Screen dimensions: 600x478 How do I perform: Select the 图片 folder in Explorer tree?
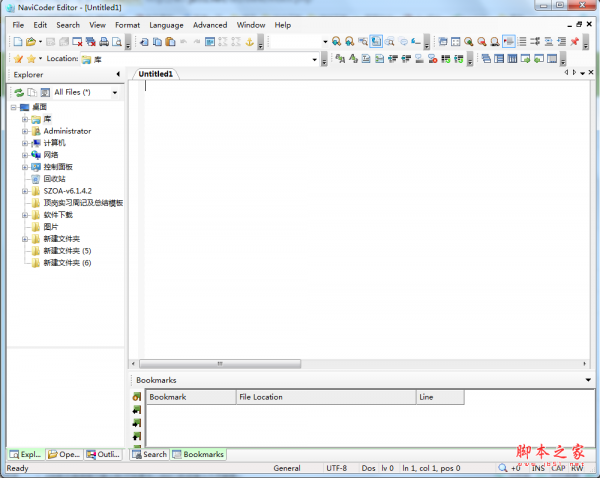pos(51,227)
